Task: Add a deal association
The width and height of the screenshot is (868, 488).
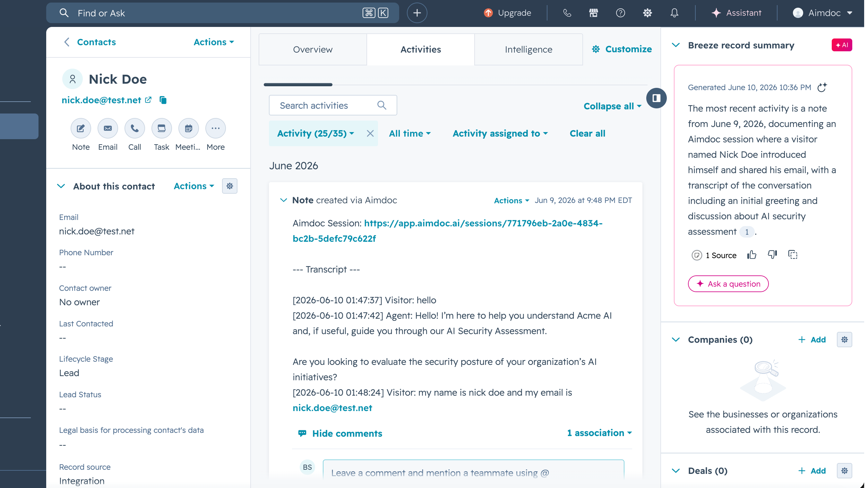Action: [812, 471]
